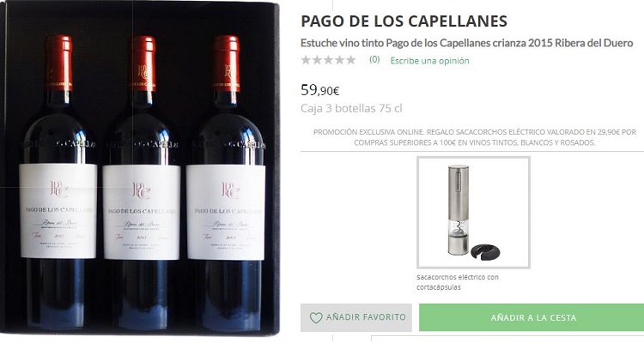This screenshot has width=644, height=343.
Task: Click the 59,90€ price label
Action: [x=320, y=90]
